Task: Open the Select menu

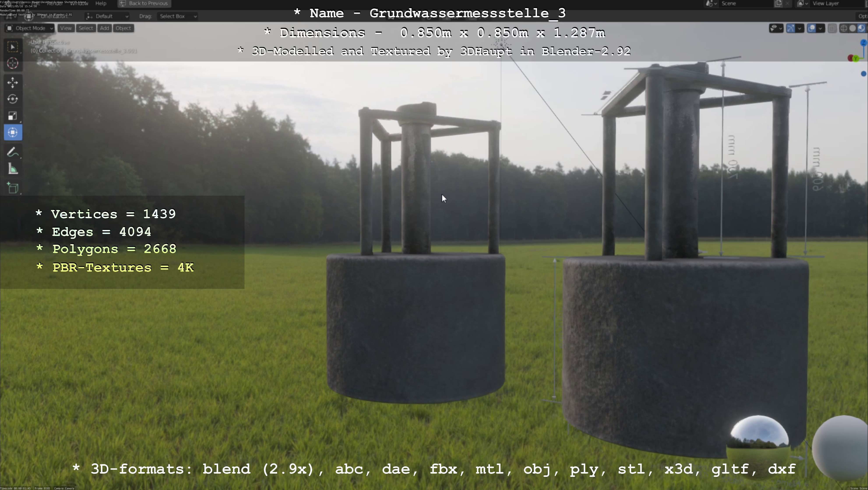Action: (x=86, y=28)
